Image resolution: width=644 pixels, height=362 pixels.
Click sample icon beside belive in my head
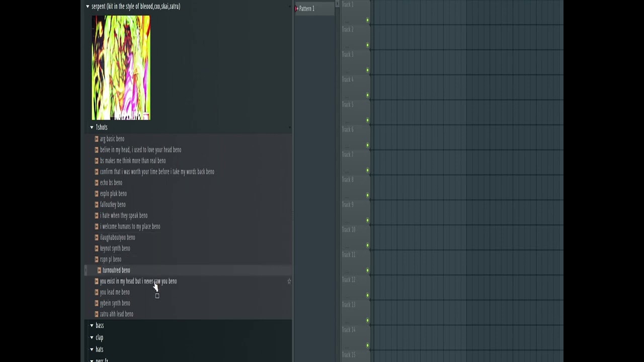click(x=97, y=150)
